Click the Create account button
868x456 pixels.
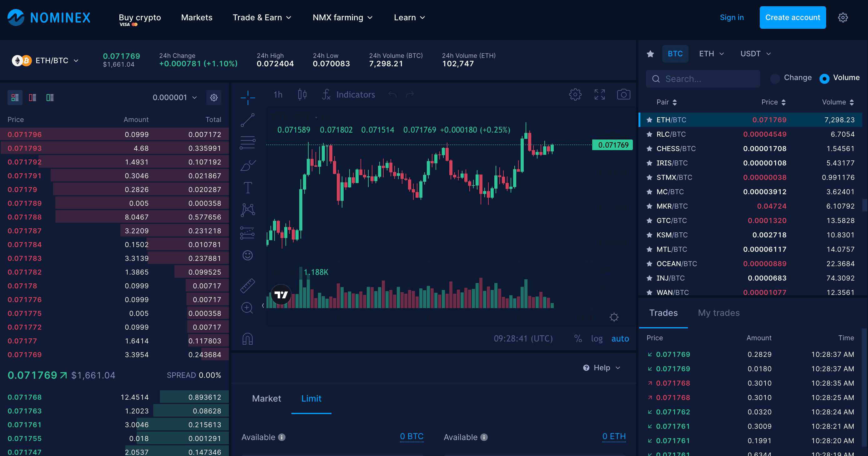[793, 18]
